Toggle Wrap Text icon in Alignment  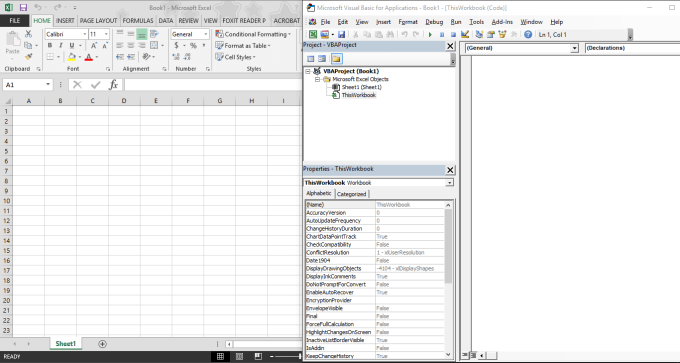click(x=154, y=34)
